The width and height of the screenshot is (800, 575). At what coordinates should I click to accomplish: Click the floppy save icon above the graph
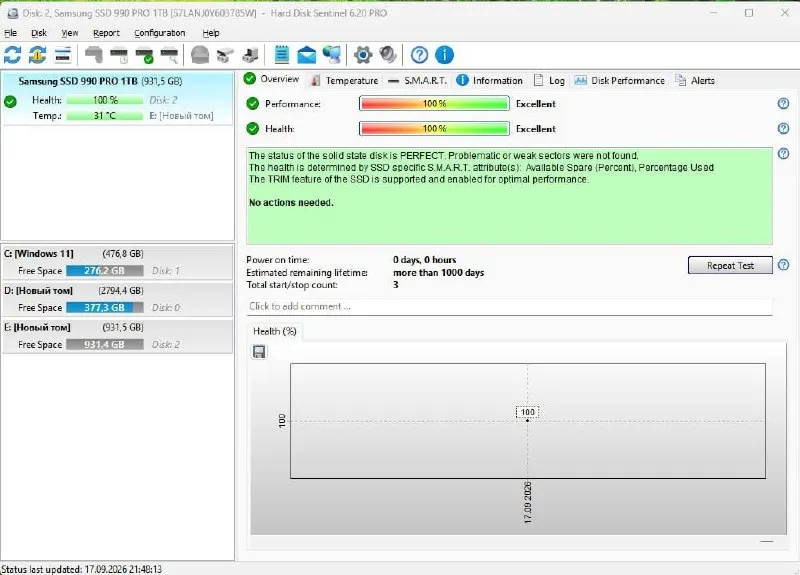(x=259, y=352)
